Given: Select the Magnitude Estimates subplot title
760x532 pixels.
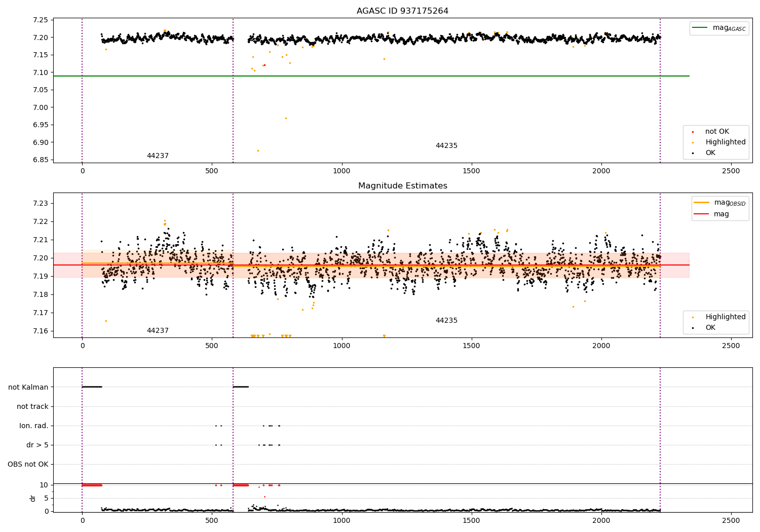Looking at the screenshot, I should click(402, 186).
